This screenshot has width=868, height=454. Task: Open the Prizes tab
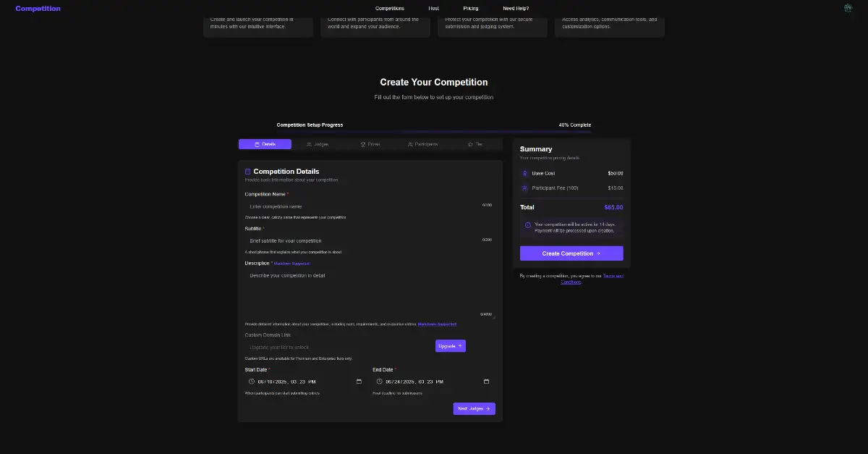(370, 144)
